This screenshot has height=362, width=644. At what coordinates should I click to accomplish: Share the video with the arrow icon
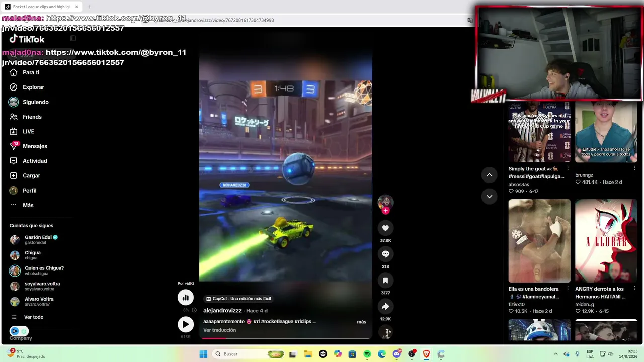pos(385,306)
